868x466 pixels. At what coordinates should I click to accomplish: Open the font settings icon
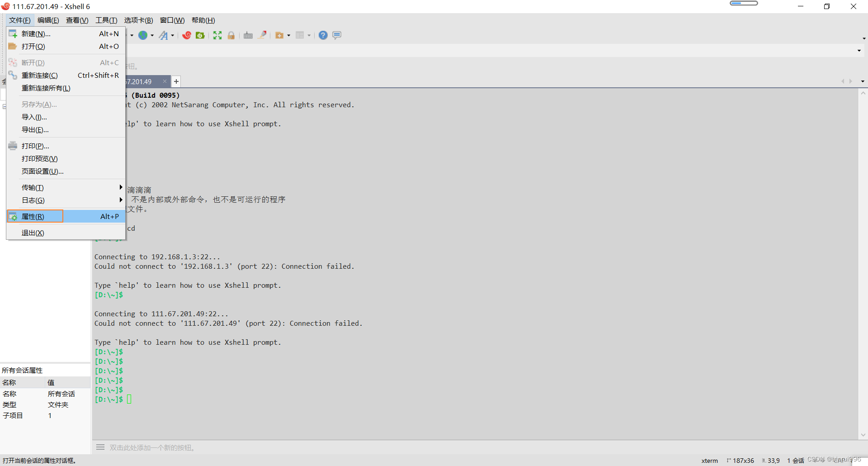click(x=163, y=35)
